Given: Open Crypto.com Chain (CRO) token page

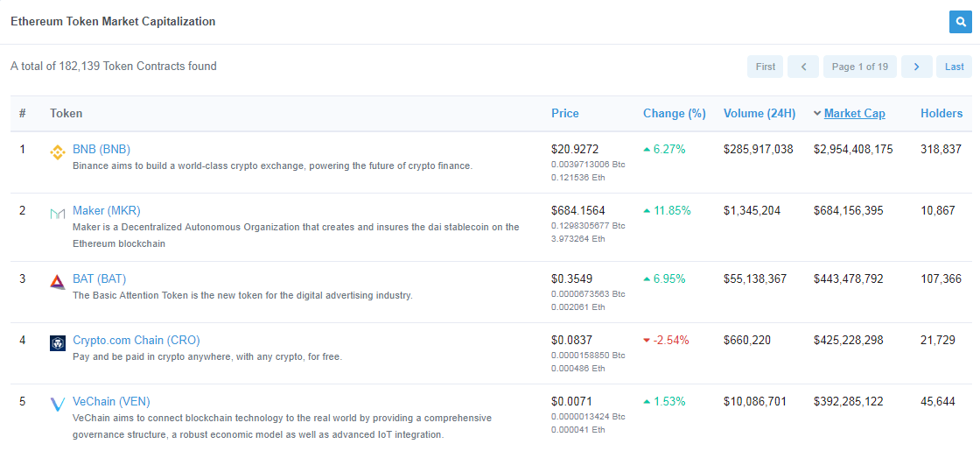Looking at the screenshot, I should tap(136, 340).
